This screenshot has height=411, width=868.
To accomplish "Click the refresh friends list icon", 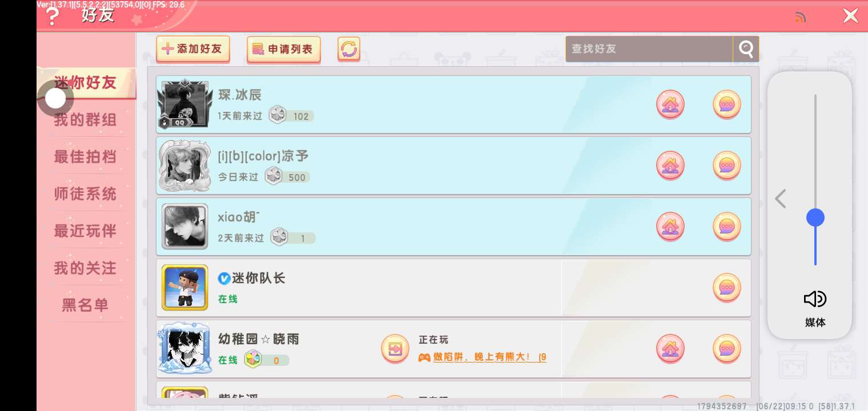I will click(349, 49).
